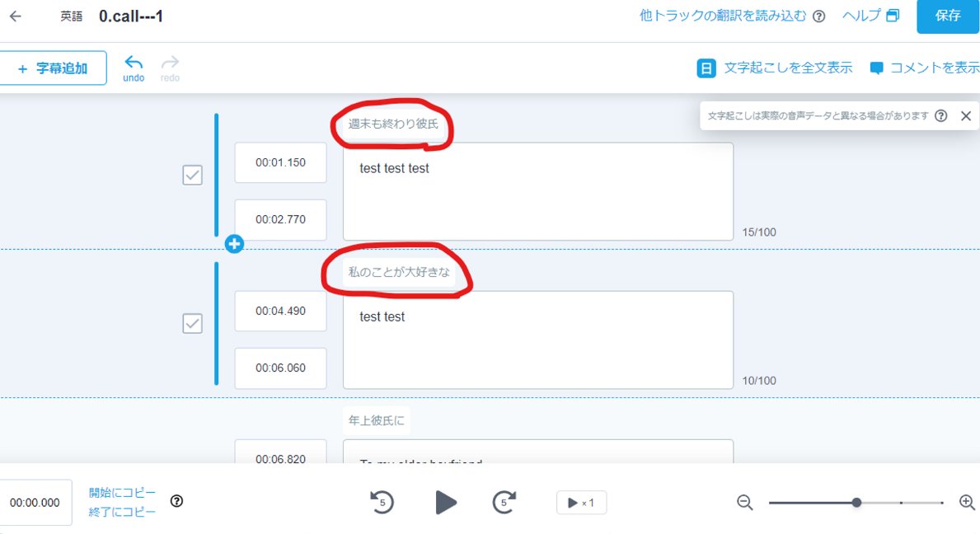Open 他トラックの翻訳を読み込む link
This screenshot has height=534, width=980.
(x=723, y=16)
